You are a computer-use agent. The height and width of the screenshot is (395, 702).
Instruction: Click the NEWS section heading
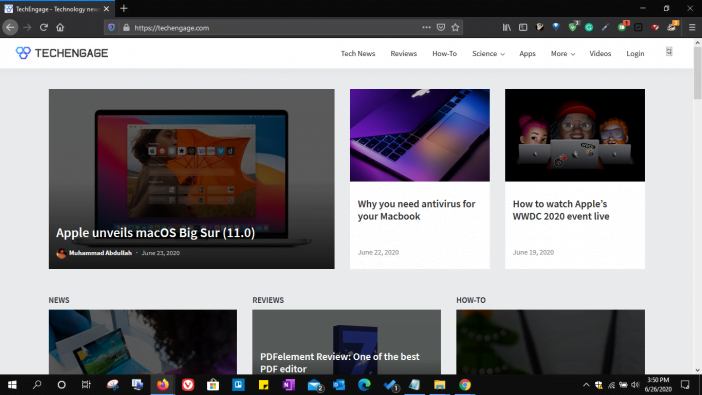[59, 300]
